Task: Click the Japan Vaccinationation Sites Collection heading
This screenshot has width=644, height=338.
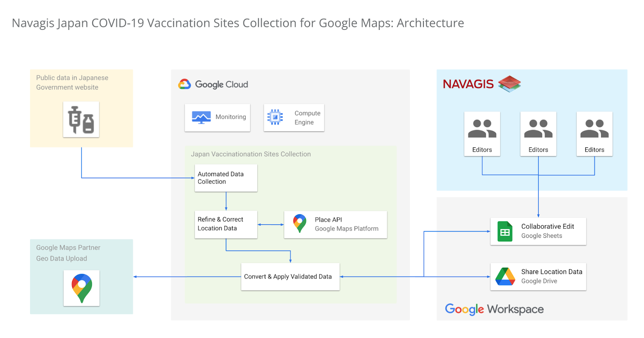Action: pyautogui.click(x=251, y=154)
